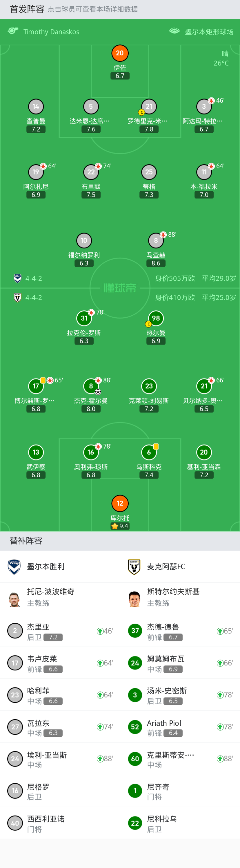Select 马查赫 number 8 player circle
The width and height of the screenshot is (240, 868).
(x=156, y=240)
